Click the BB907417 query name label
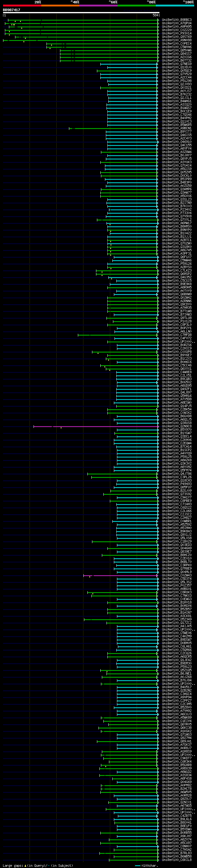Screen dimensions: 197x868 (x=11, y=10)
